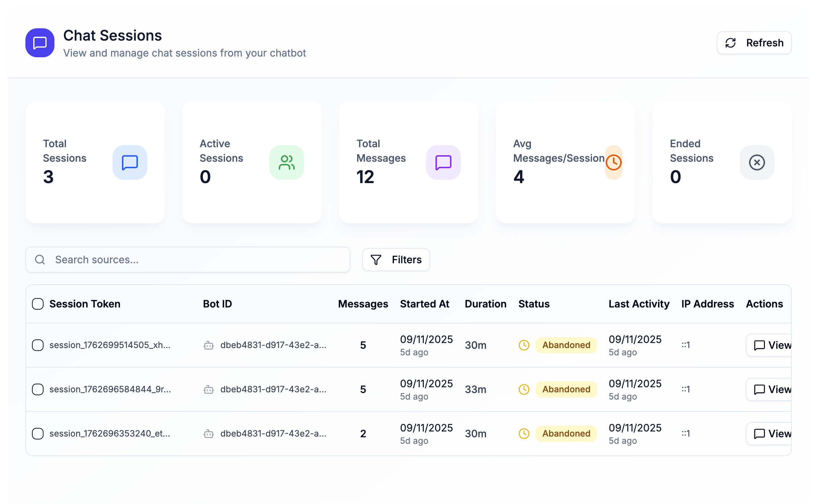This screenshot has height=504, width=818.
Task: Click the gray Ended Sessions X icon
Action: [757, 162]
